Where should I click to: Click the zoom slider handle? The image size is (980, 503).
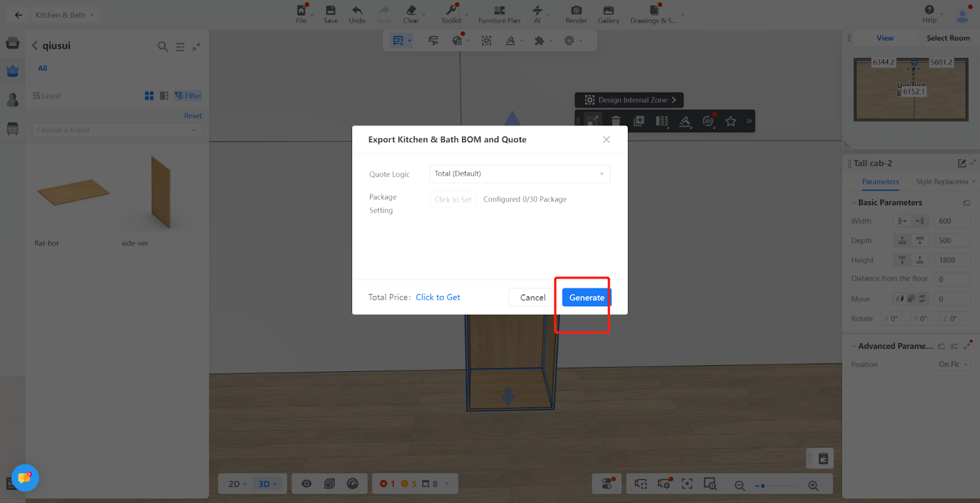[763, 486]
